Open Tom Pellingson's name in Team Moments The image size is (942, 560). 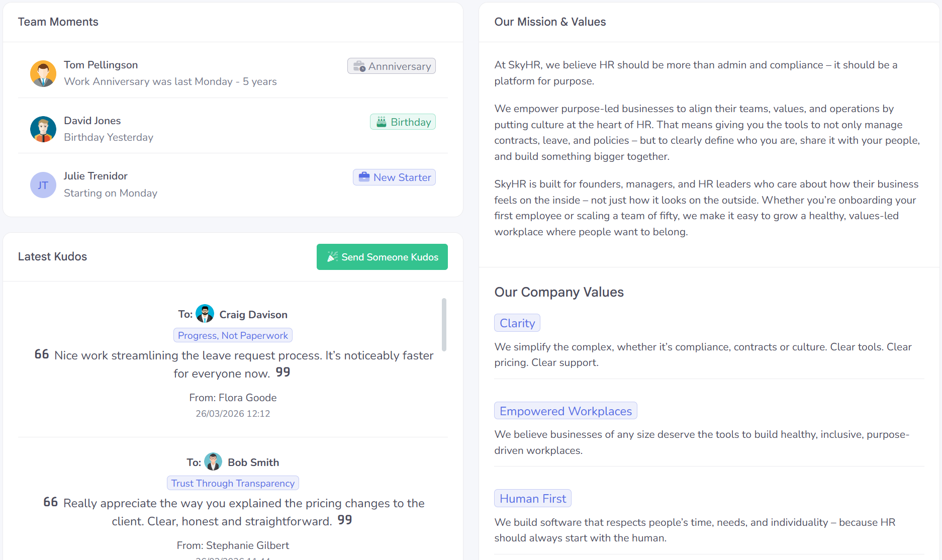pyautogui.click(x=101, y=65)
